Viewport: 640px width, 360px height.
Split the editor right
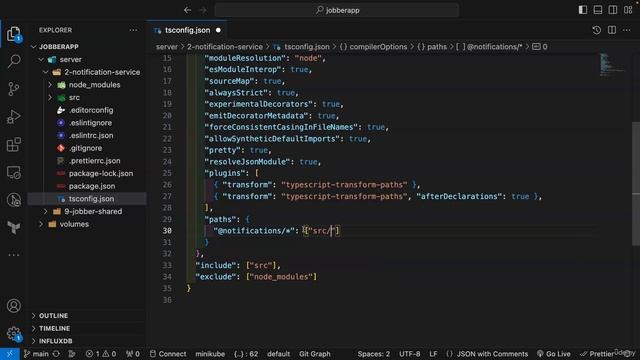coord(612,30)
